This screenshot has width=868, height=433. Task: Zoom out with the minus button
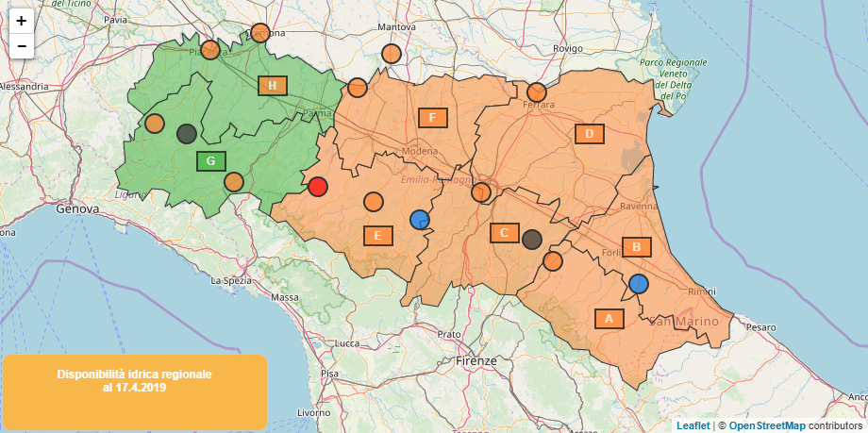click(x=22, y=46)
